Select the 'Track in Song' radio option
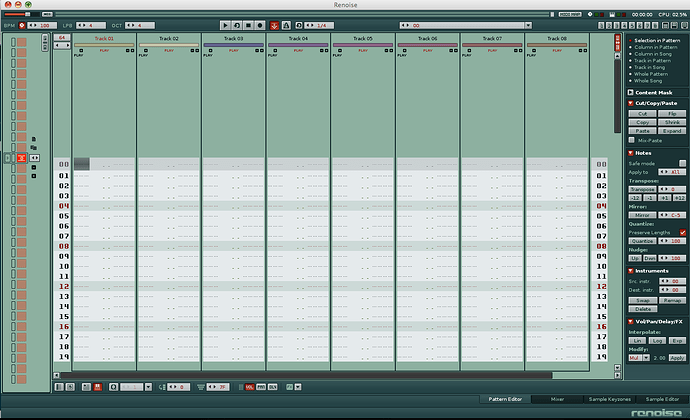 (647, 67)
